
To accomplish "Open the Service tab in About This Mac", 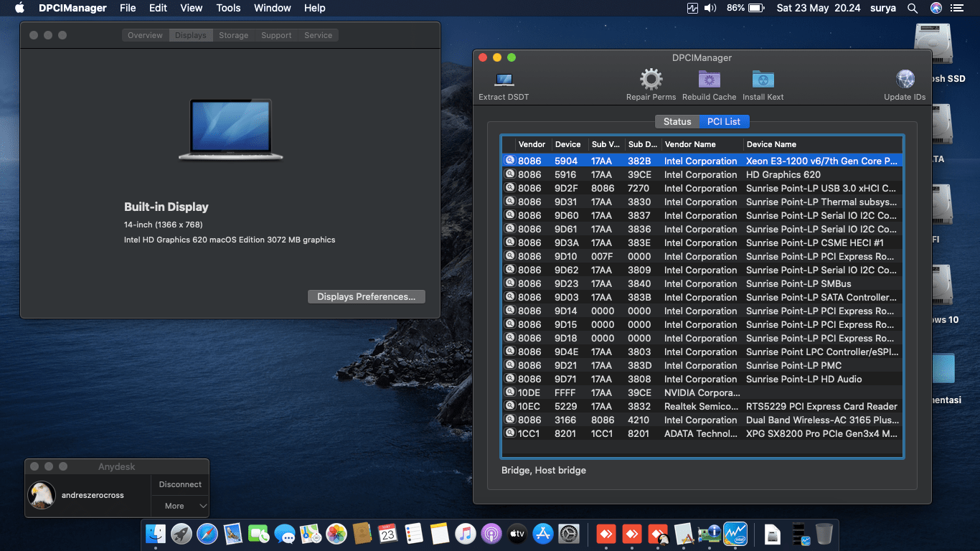I will click(x=318, y=35).
